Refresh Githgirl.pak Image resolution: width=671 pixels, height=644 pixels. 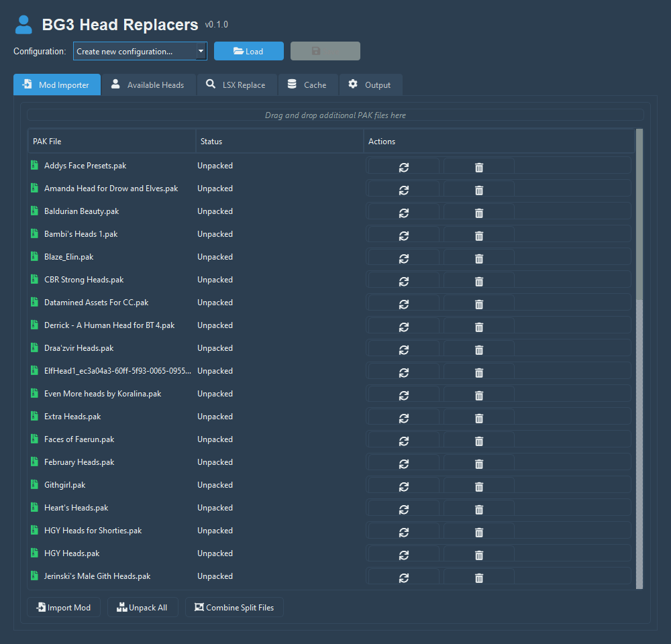tap(403, 486)
